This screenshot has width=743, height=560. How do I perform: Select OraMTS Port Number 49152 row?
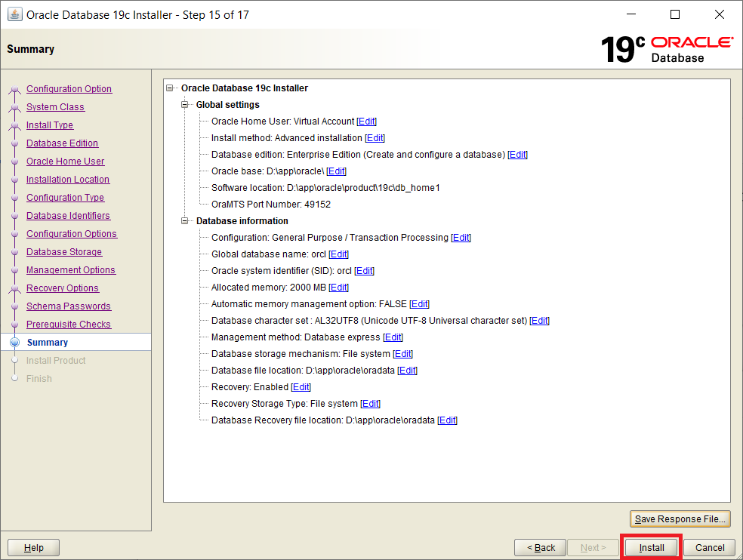271,205
